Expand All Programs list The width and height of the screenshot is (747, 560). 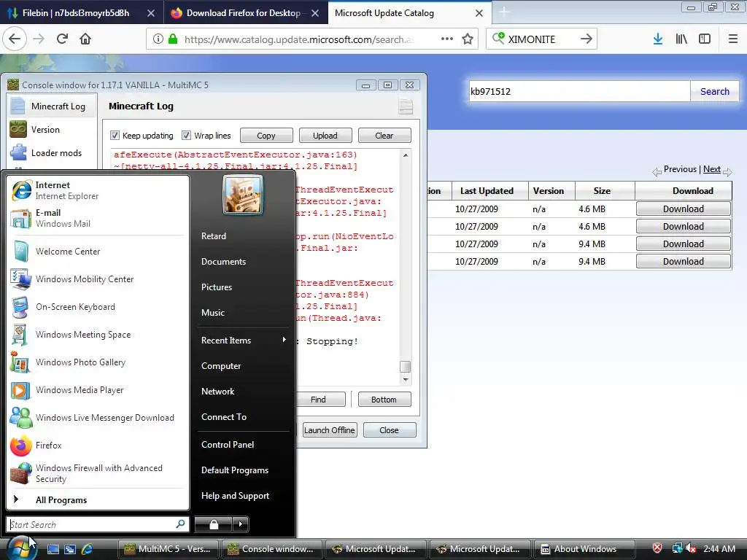[x=98, y=500]
